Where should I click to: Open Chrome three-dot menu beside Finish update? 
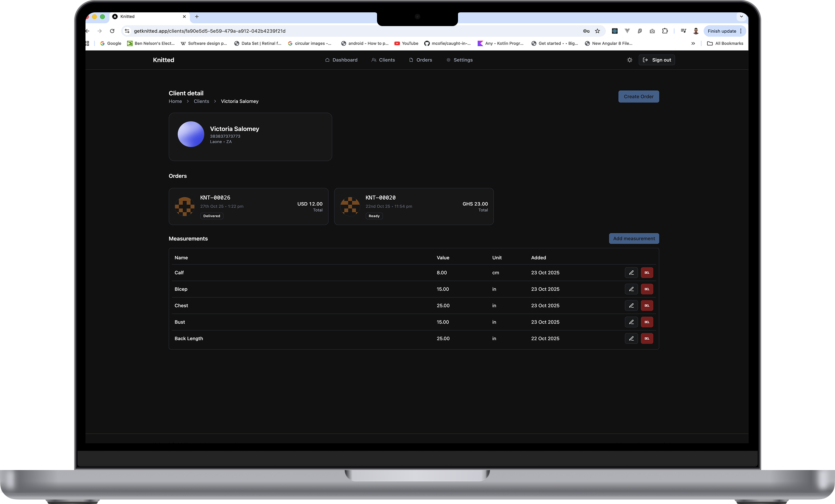click(741, 31)
